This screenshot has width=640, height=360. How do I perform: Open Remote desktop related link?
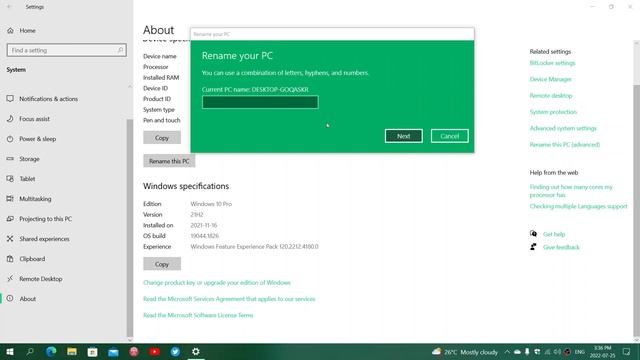[551, 96]
